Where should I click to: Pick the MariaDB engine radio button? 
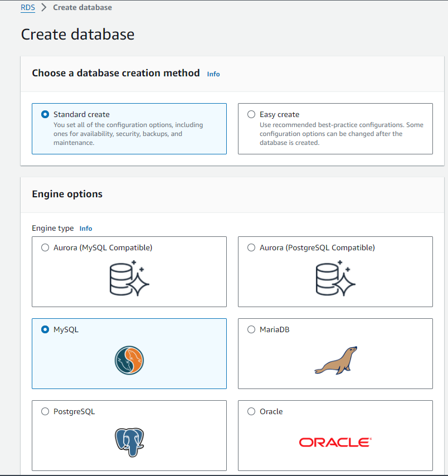point(251,329)
